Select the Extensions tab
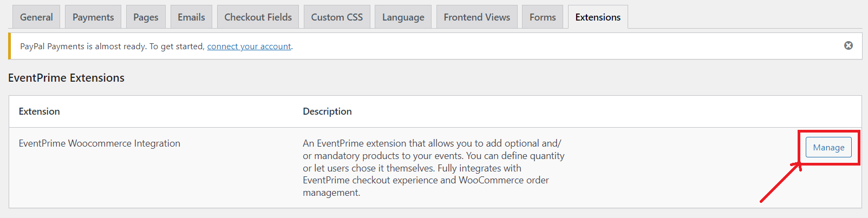 pyautogui.click(x=598, y=17)
